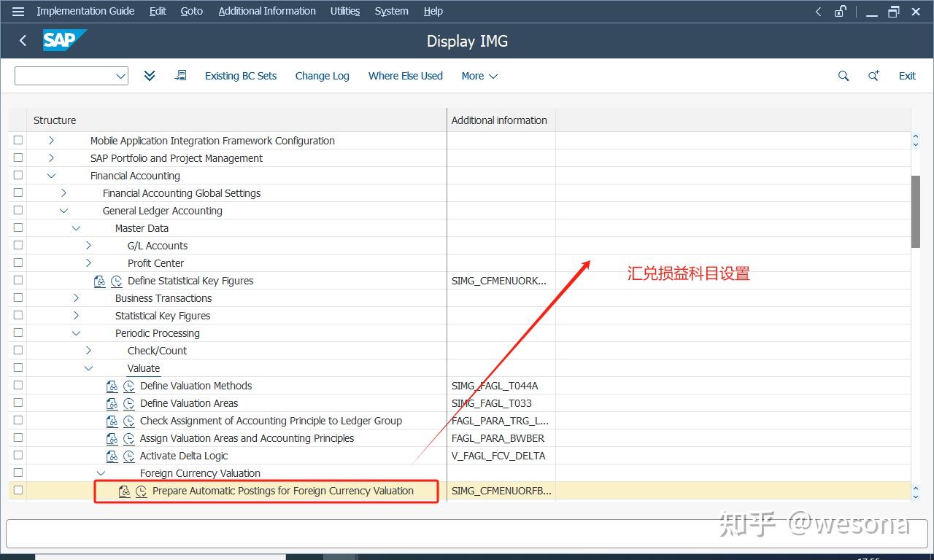Viewport: 934px width, 560px height.
Task: Collapse the General Ledger Accounting node
Action: click(63, 211)
